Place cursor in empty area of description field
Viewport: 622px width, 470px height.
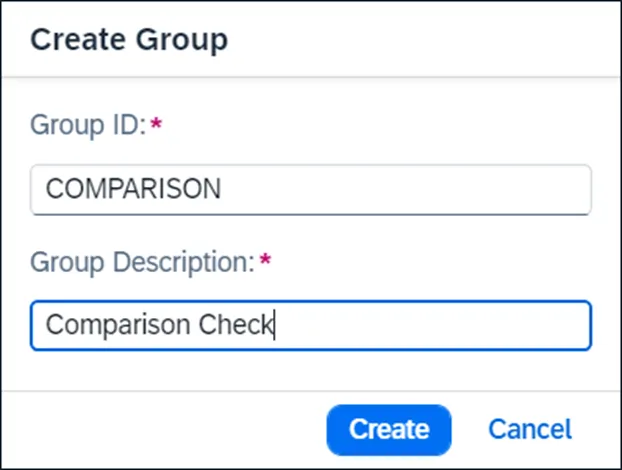point(440,325)
